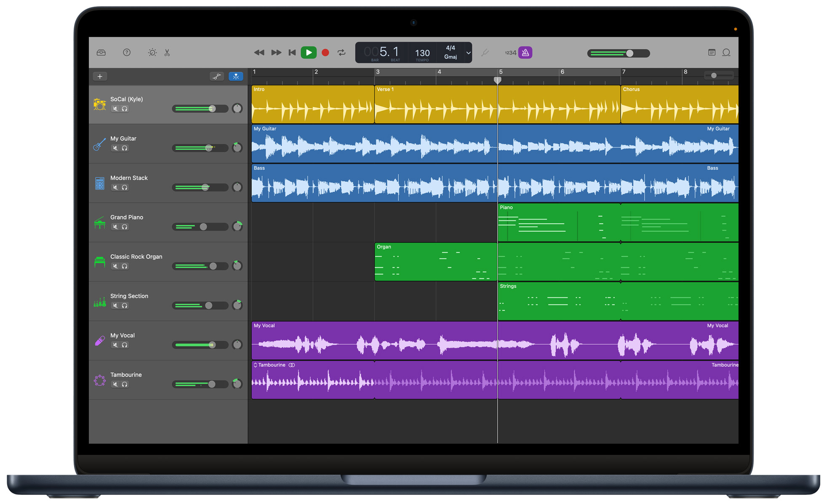827x504 pixels.
Task: Select the Classic Rock Organ icon
Action: 100,262
